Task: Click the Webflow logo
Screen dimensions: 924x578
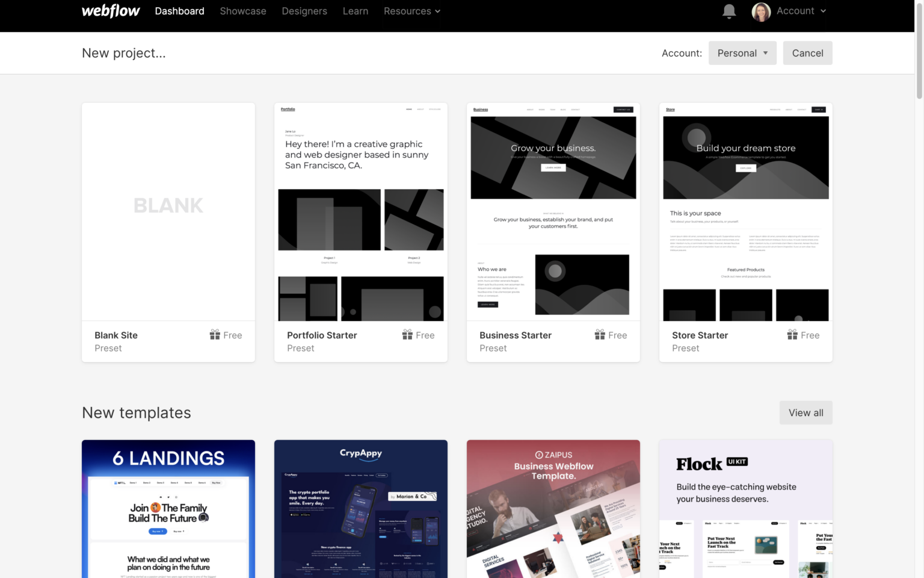Action: [x=111, y=11]
